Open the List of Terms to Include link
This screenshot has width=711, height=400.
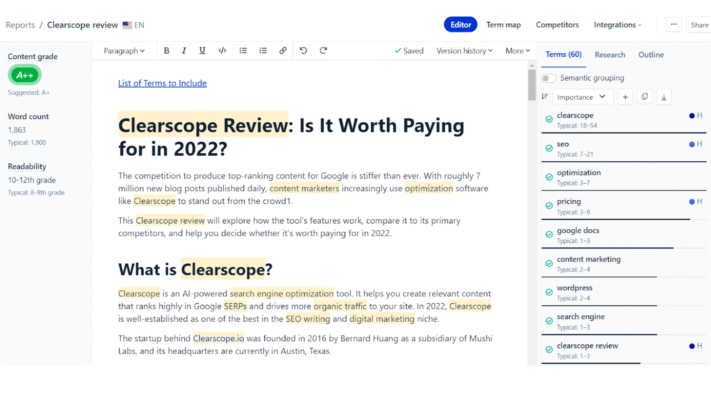click(162, 83)
